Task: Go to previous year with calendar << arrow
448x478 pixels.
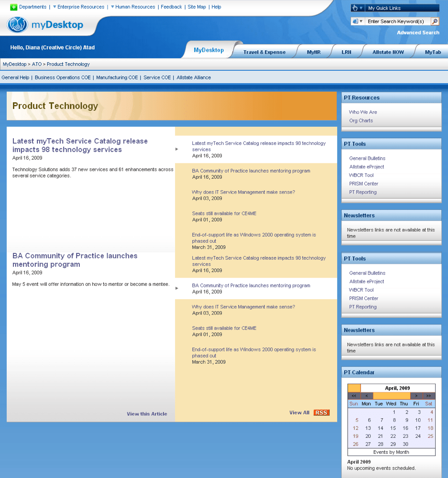Action: pos(354,396)
